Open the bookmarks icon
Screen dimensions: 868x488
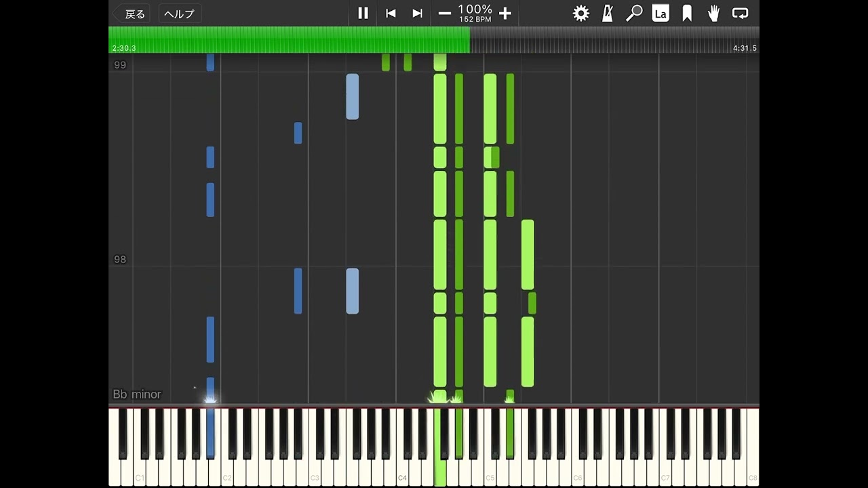[x=687, y=13]
